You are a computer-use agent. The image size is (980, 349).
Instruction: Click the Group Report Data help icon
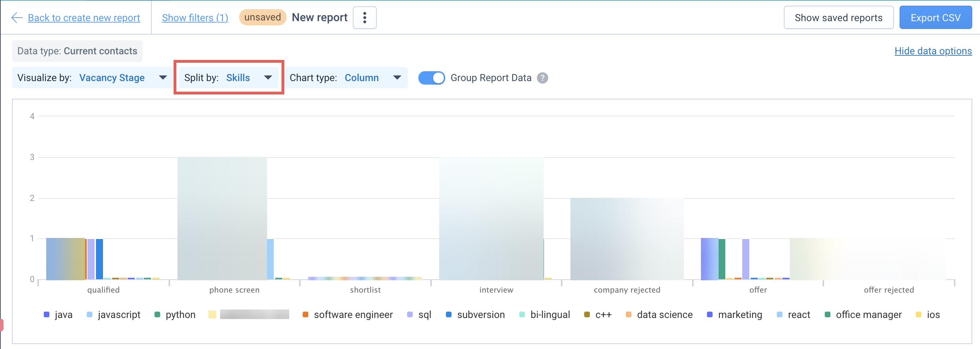pos(543,78)
